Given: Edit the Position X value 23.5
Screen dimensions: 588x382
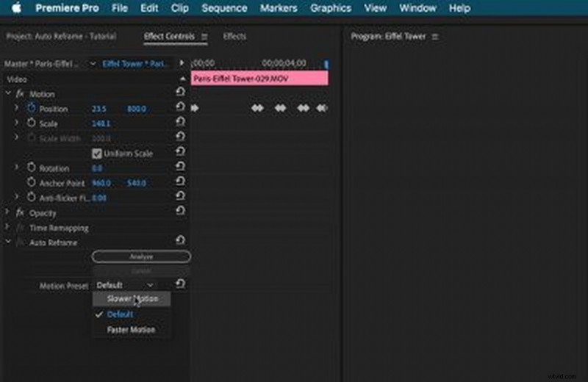Looking at the screenshot, I should coord(98,109).
